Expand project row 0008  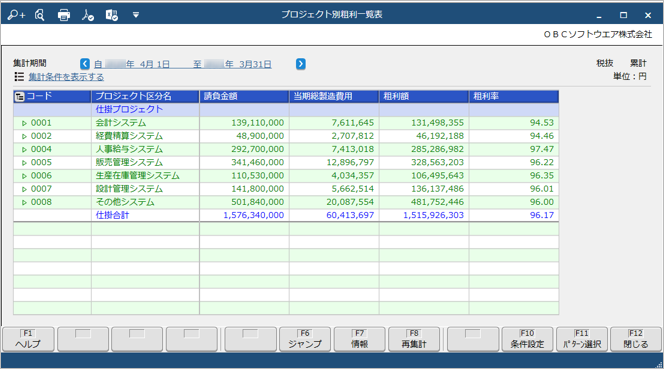pyautogui.click(x=24, y=203)
